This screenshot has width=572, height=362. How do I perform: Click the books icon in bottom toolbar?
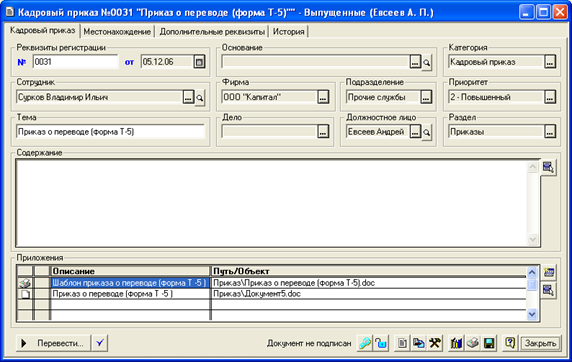[x=456, y=343]
